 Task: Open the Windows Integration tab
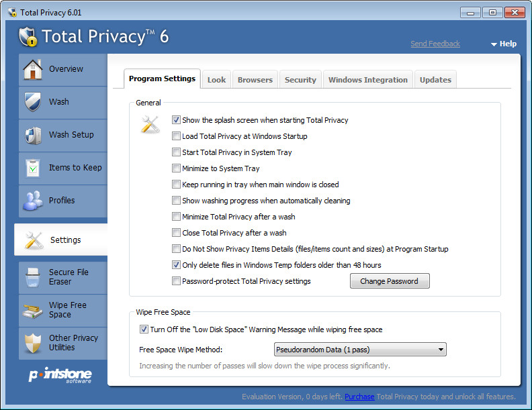pos(368,80)
